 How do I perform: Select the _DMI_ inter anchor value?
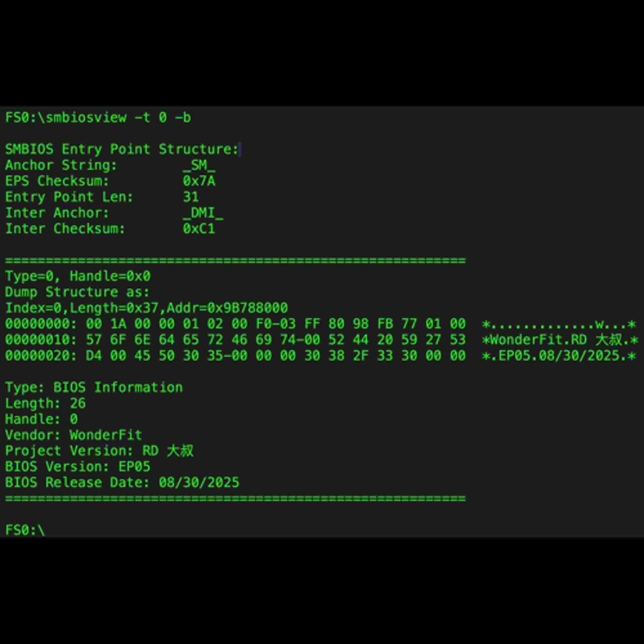[203, 213]
